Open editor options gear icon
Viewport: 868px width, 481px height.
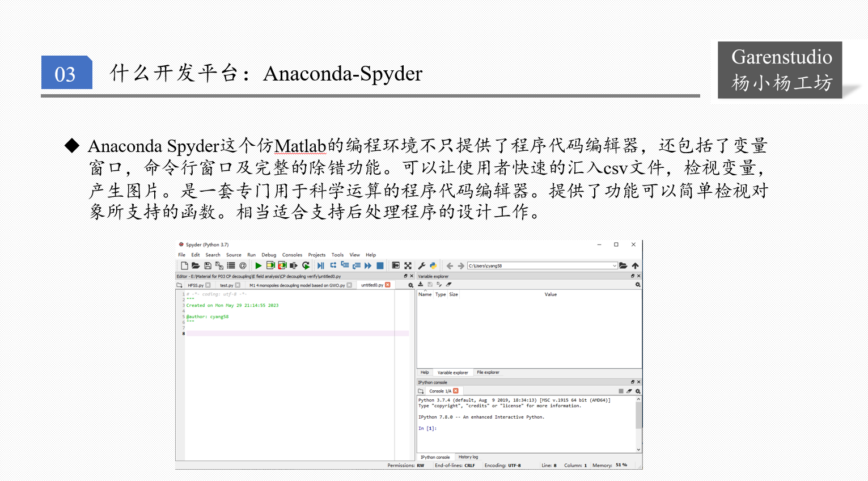410,285
